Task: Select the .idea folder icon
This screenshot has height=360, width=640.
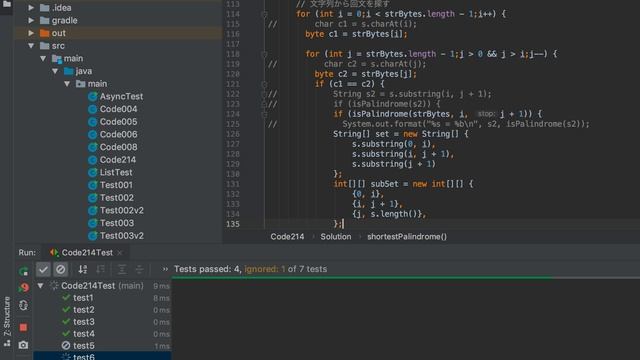Action: [x=44, y=8]
